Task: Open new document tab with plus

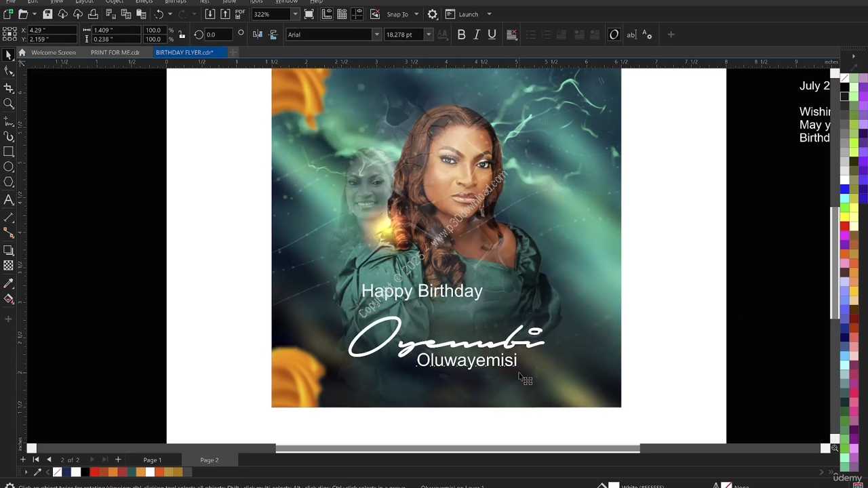Action: point(233,52)
